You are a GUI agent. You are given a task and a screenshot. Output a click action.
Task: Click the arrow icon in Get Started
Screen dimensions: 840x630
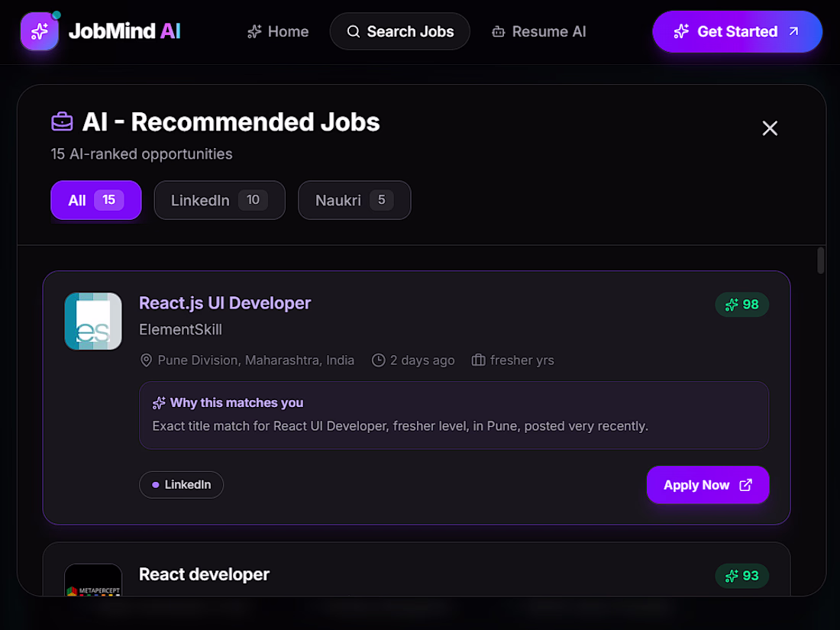pyautogui.click(x=794, y=31)
